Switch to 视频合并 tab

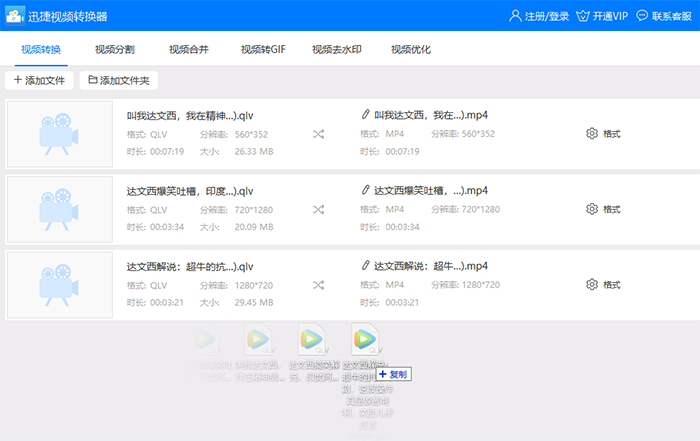(189, 50)
